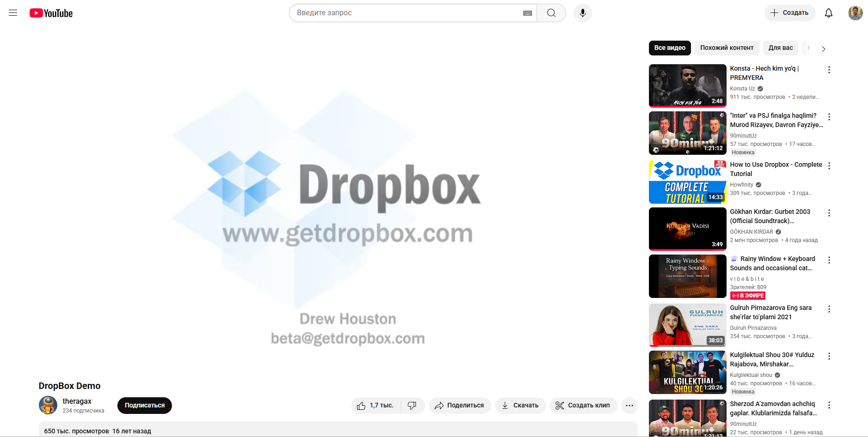The image size is (868, 437).
Task: Select the "Все видео" filter chip
Action: pos(670,48)
